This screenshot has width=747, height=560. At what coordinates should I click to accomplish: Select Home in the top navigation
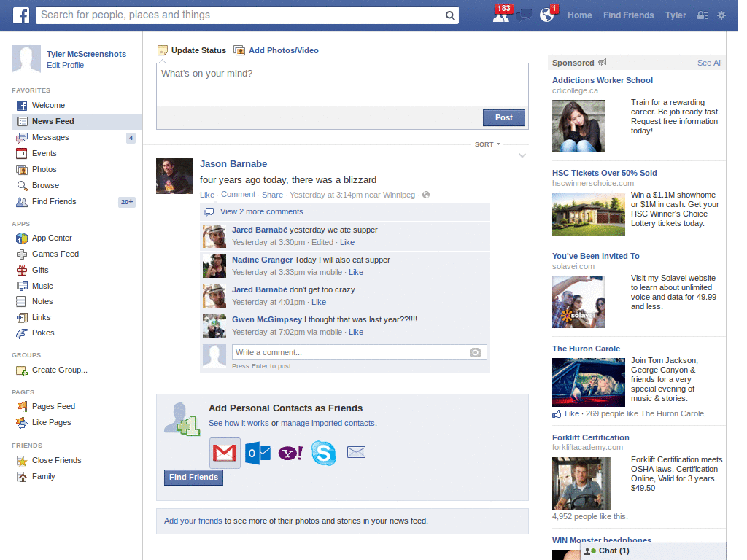(x=580, y=15)
